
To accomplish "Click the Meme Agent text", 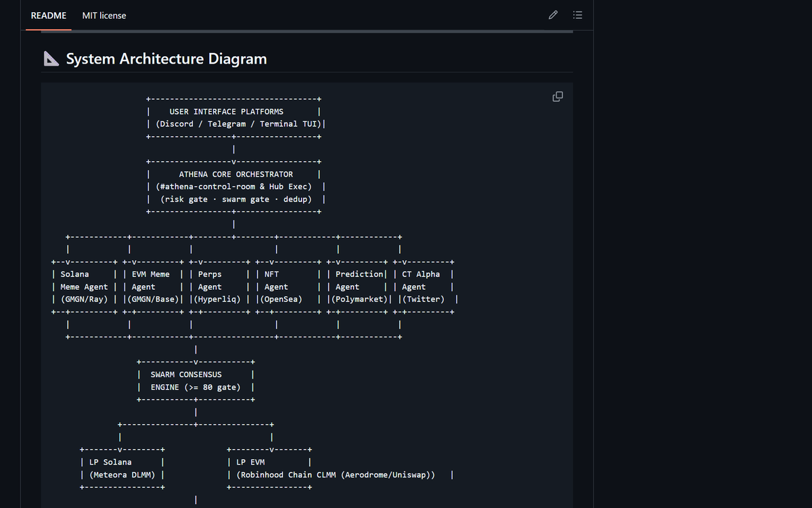I will 84,287.
